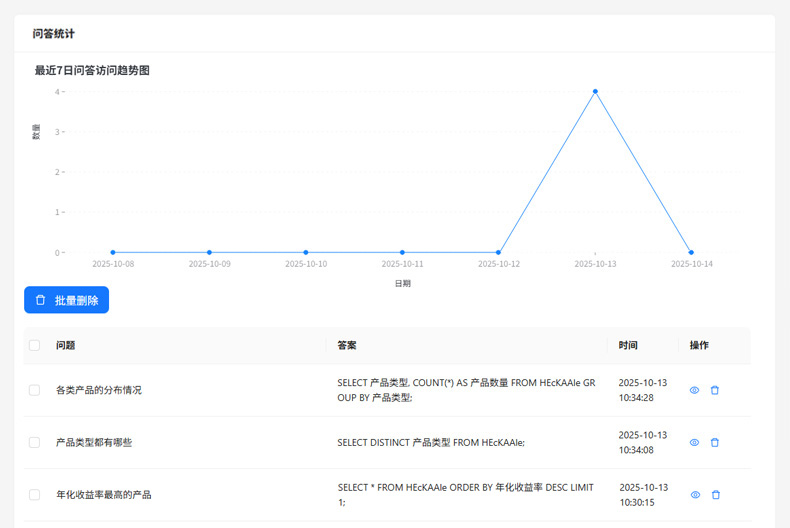Screen dimensions: 790x528
Task: View details of 产品类型都有哪些 row
Action: tap(695, 442)
